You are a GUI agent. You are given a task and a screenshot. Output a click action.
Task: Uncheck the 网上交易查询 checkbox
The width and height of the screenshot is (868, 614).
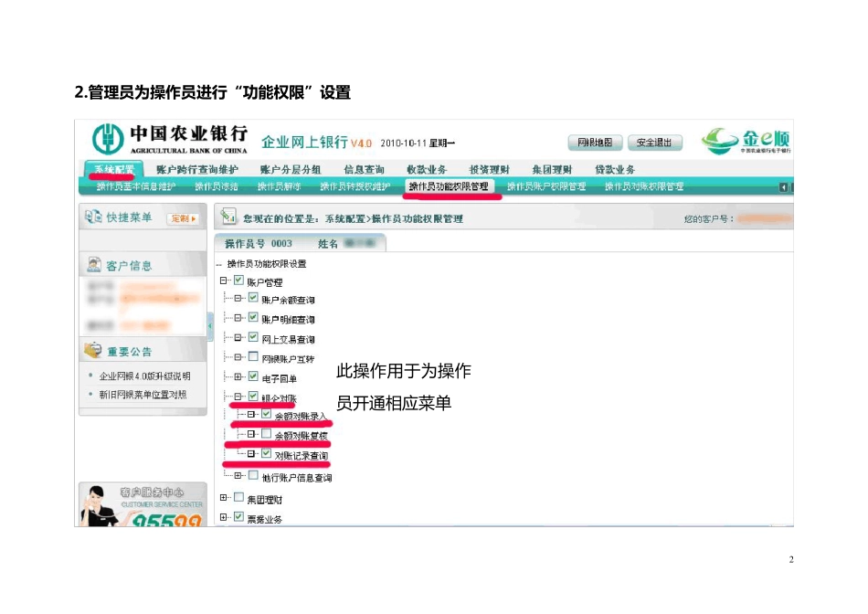coord(253,337)
